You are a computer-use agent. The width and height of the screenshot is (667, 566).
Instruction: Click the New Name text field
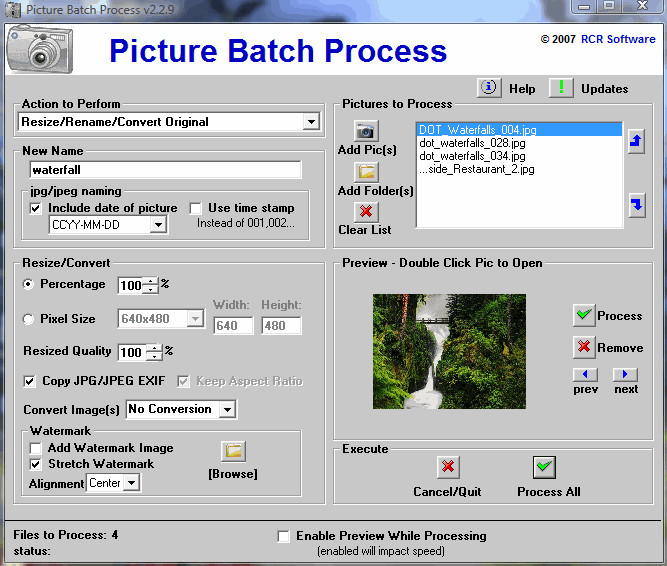165,170
